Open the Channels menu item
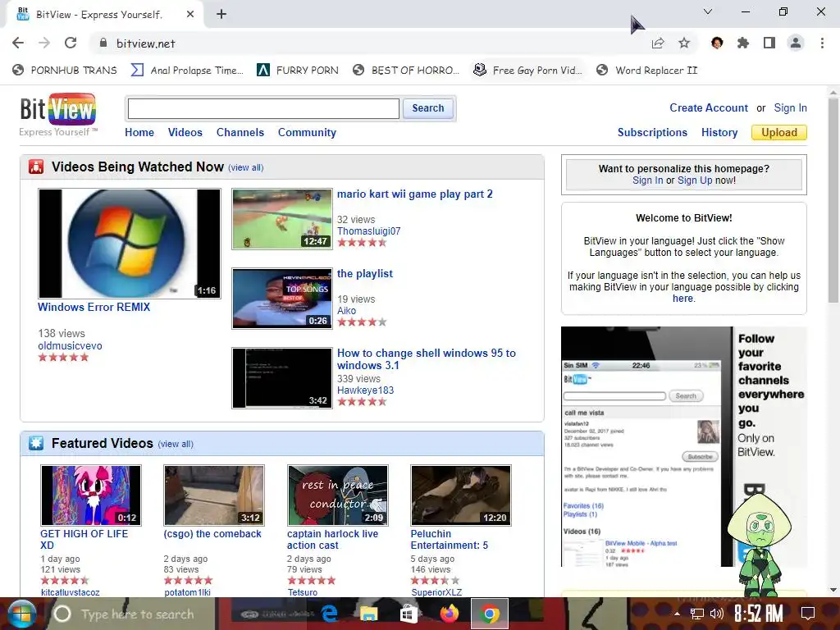Image resolution: width=840 pixels, height=630 pixels. (x=240, y=132)
